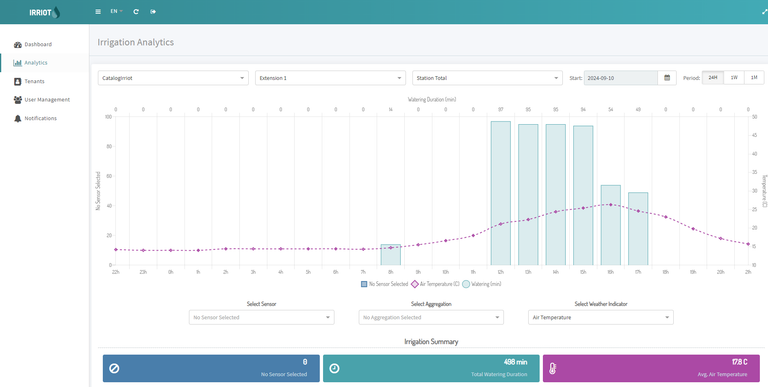Open the Select Aggregation dropdown

[431, 317]
